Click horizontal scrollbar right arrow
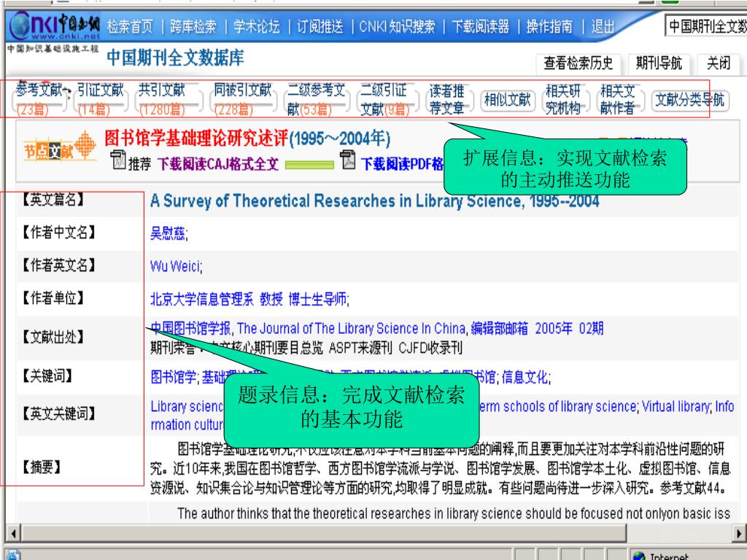 pyautogui.click(x=740, y=533)
